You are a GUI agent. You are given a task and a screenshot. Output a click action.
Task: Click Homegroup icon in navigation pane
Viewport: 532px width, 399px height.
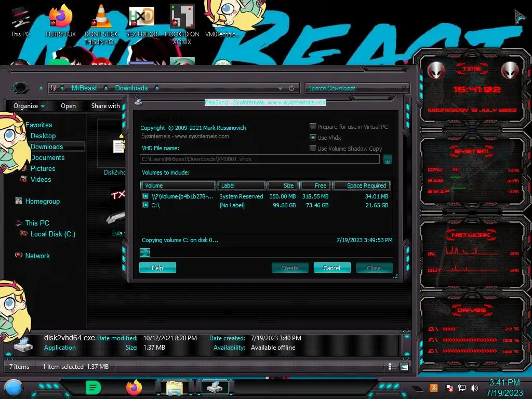19,201
